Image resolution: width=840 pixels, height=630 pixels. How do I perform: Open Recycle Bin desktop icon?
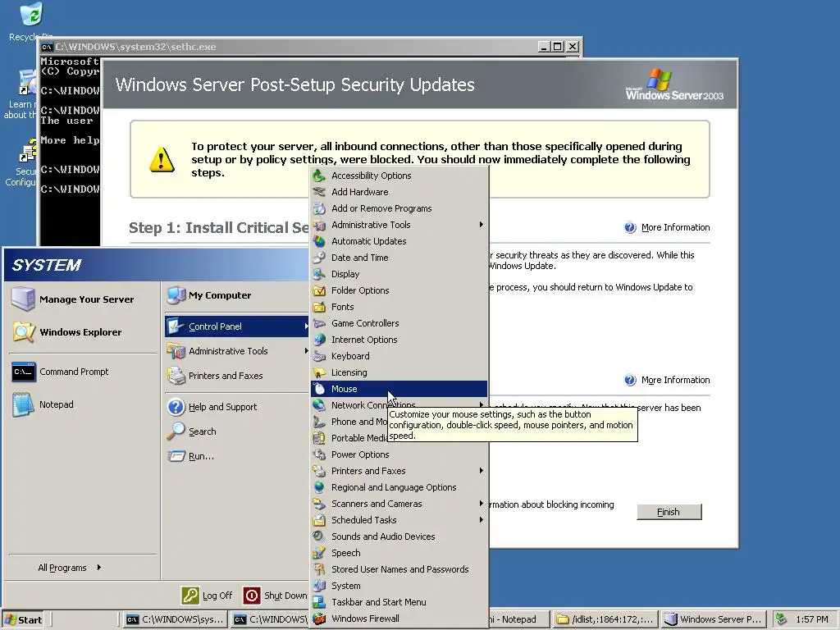click(x=30, y=22)
